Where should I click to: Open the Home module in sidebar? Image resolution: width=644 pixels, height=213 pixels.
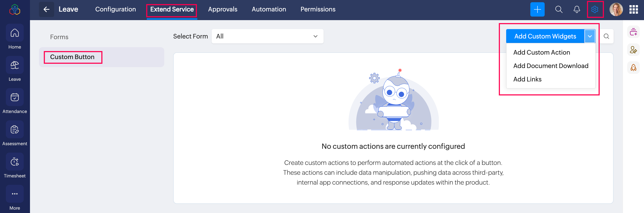coord(15,33)
